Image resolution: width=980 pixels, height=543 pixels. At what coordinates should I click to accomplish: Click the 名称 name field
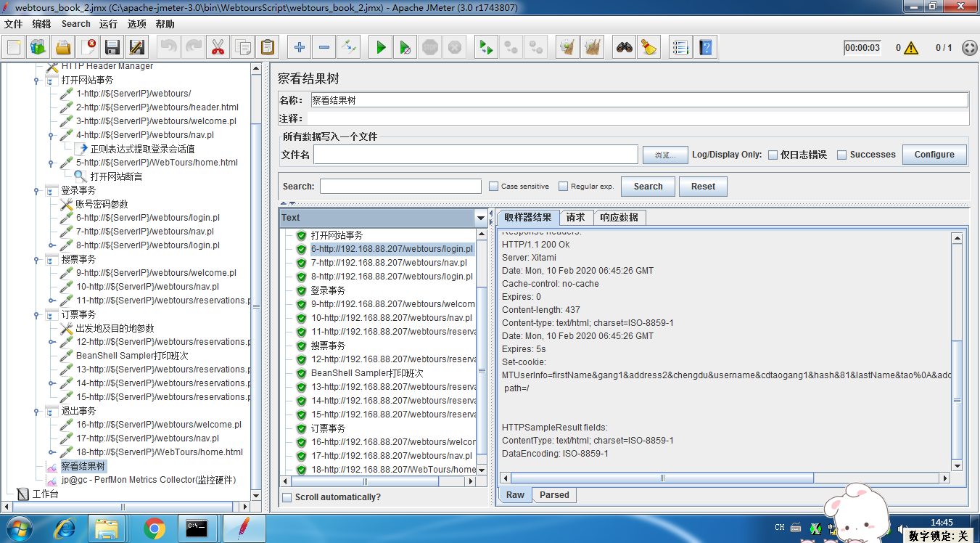638,100
